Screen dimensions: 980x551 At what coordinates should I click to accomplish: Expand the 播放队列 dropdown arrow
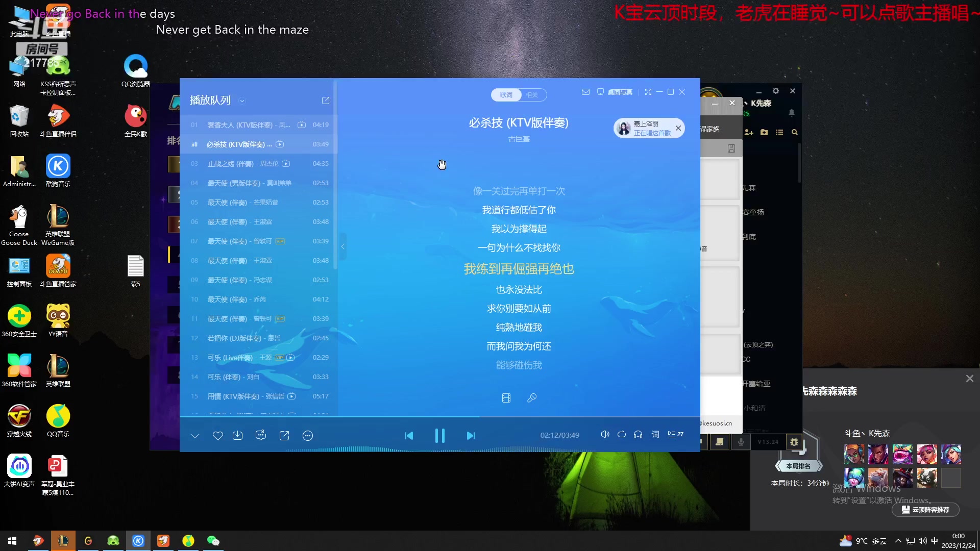click(242, 101)
